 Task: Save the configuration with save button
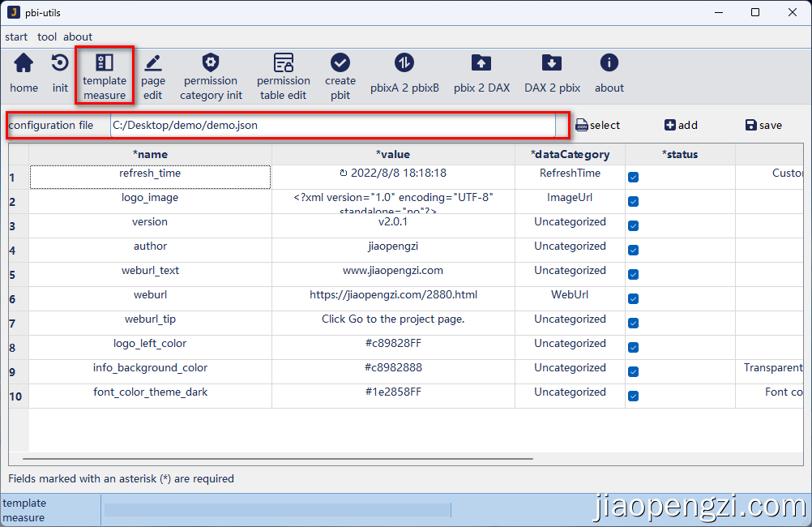tap(763, 125)
